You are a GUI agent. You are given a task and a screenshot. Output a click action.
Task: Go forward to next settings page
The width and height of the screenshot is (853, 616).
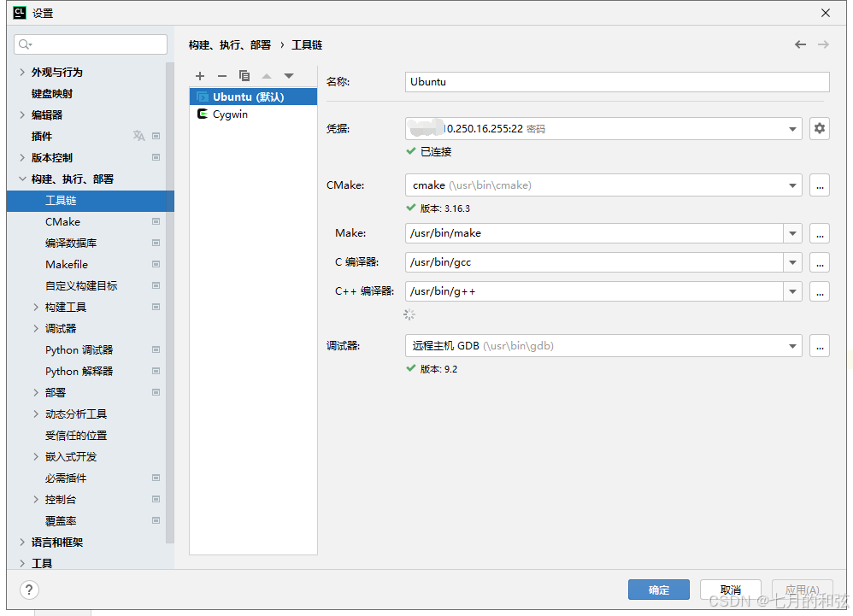point(824,44)
